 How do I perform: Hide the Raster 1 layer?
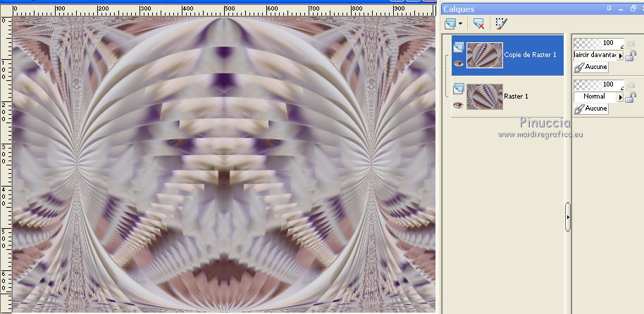(x=459, y=106)
